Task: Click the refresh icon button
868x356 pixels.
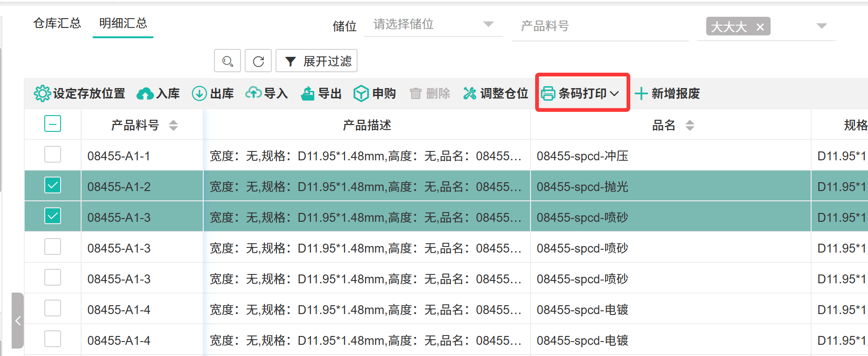Action: tap(258, 61)
